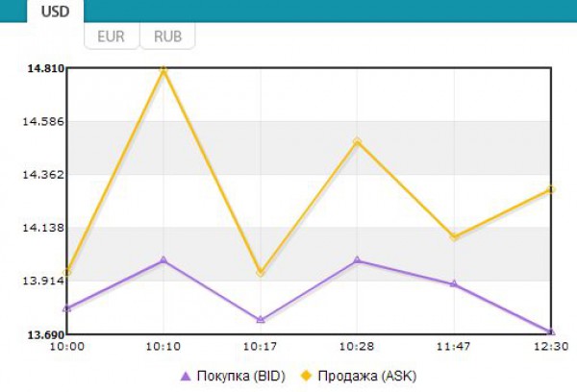
Task: Switch to the RUB tab
Action: [x=167, y=37]
